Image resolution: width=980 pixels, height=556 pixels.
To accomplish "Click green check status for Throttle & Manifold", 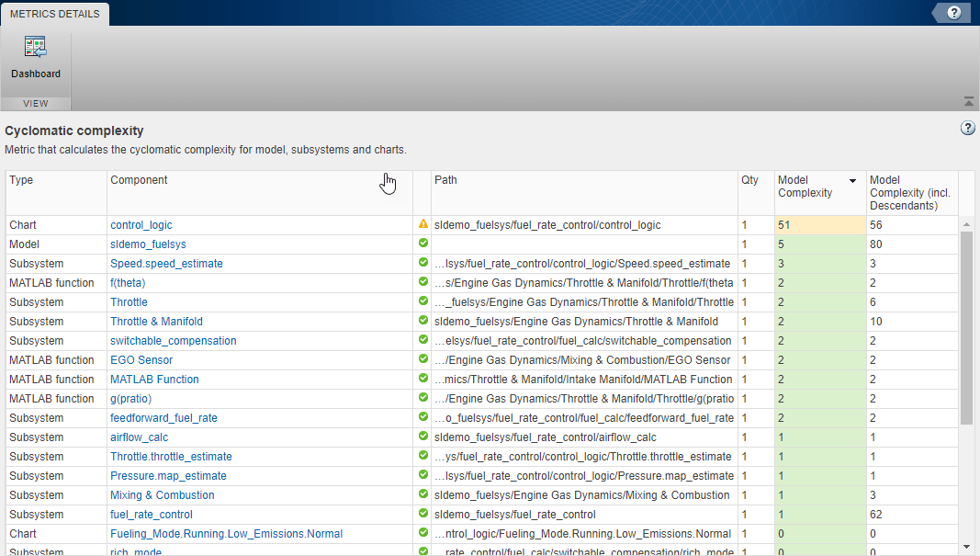I will 423,321.
